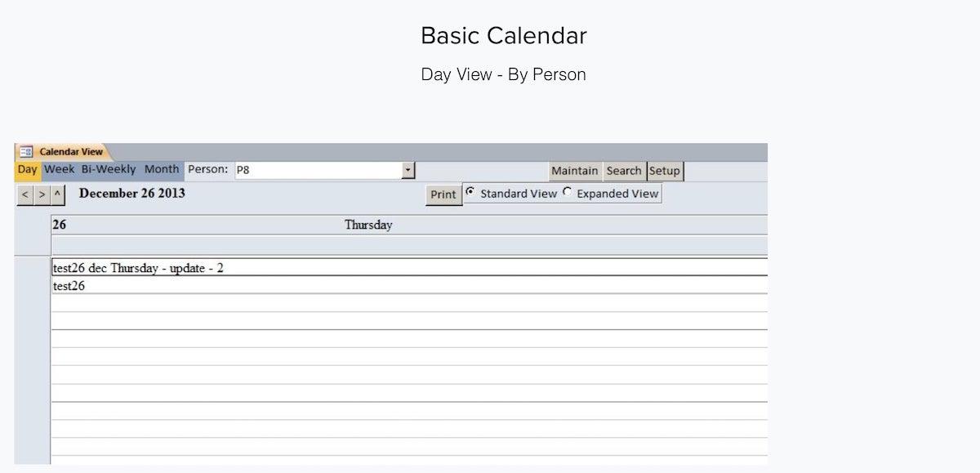Select the 'test26 dec Thursday - update - 2' entry
This screenshot has height=473, width=980.
pyautogui.click(x=138, y=268)
